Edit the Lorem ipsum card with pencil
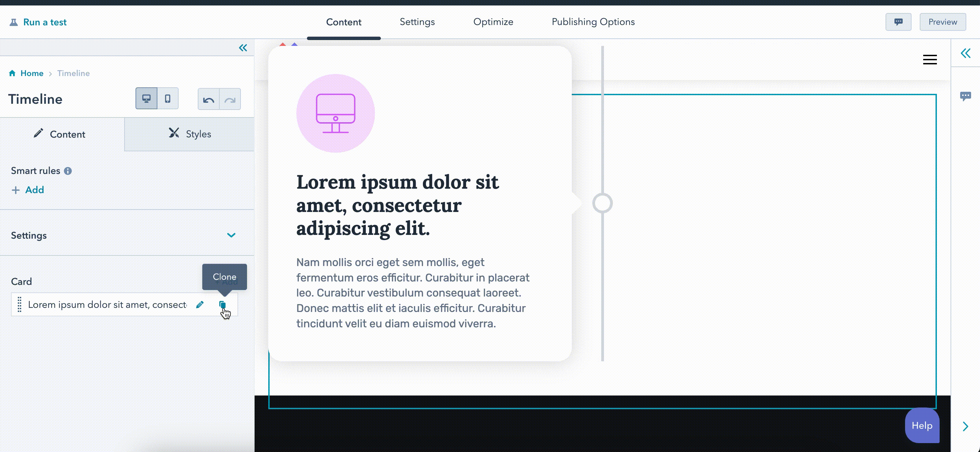The width and height of the screenshot is (980, 452). 200,305
